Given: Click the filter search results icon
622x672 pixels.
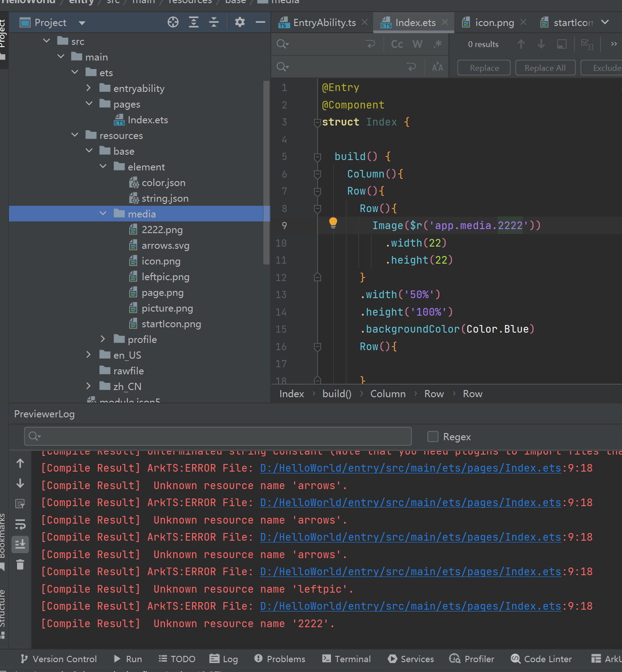Looking at the screenshot, I should (587, 44).
